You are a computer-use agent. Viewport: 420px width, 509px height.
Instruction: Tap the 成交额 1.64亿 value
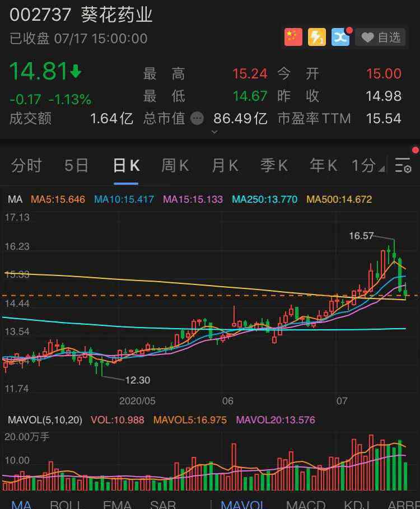pos(112,119)
